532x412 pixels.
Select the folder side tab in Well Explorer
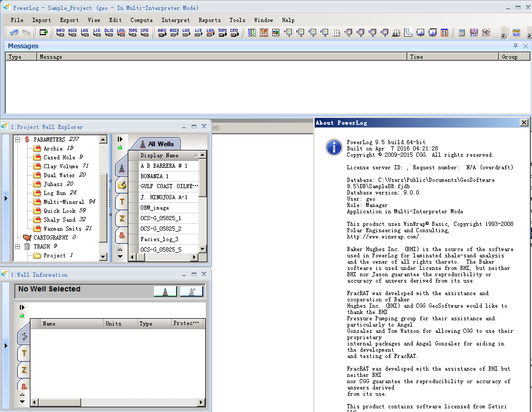tap(121, 185)
